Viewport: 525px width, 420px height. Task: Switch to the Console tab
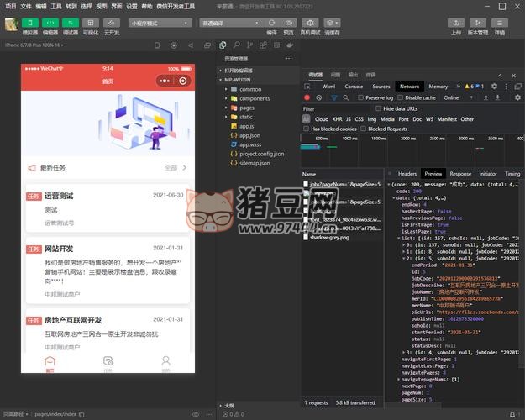354,86
